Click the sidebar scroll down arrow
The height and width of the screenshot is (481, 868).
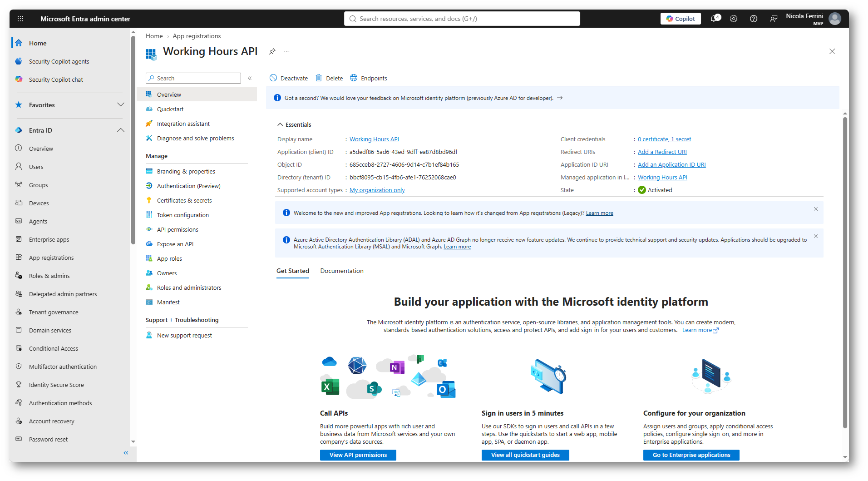click(x=133, y=441)
